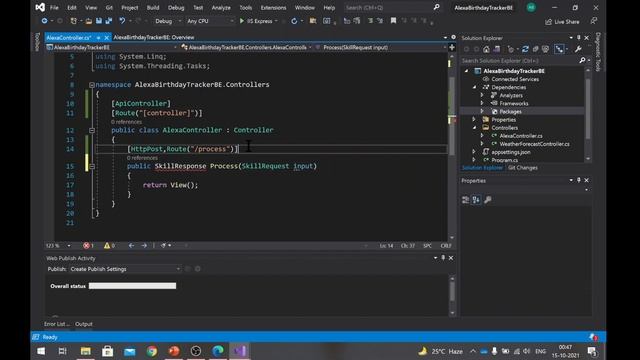Click the Live Share button

tap(562, 22)
